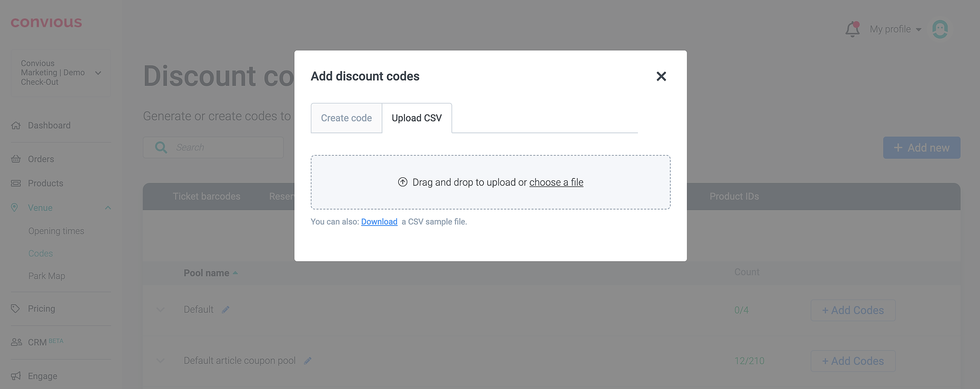Edit the Default article coupon pool name

(308, 361)
